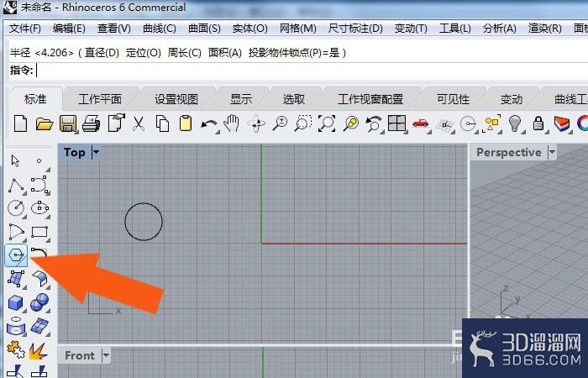Open the 网格(M) menu
The height and width of the screenshot is (378, 588).
click(297, 29)
